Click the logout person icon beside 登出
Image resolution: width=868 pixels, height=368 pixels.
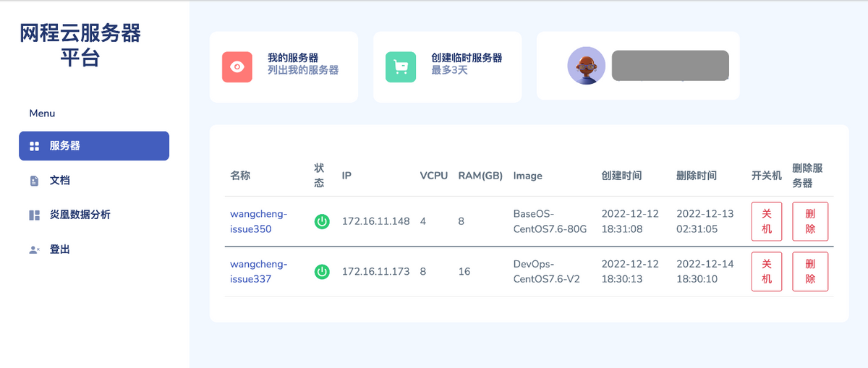coord(34,249)
